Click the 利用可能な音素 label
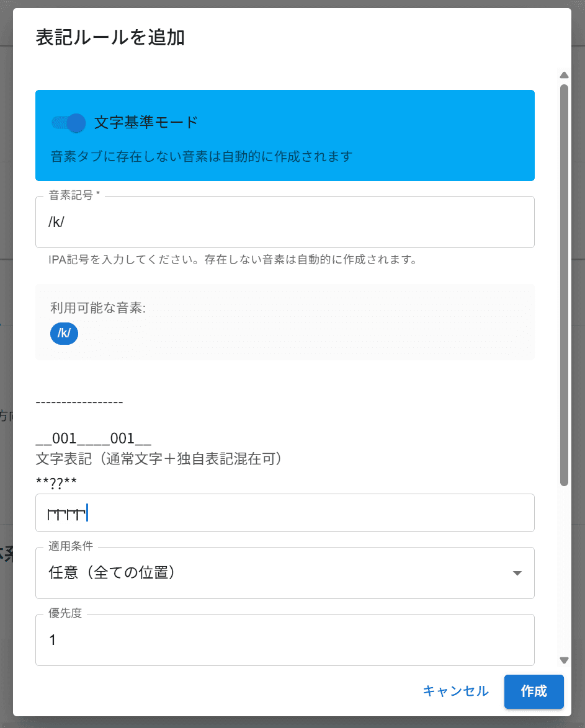This screenshot has height=728, width=585. click(x=97, y=308)
